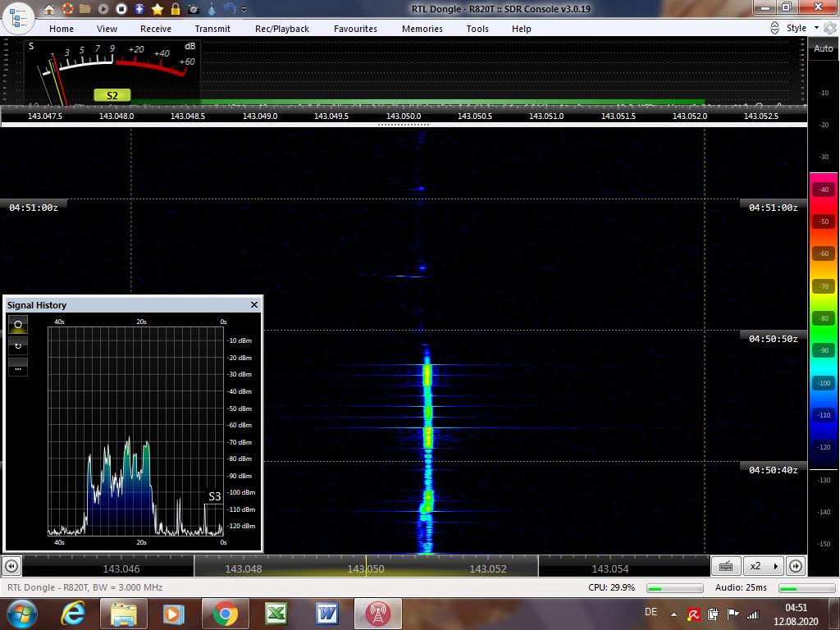Click the padlock lock icon
840x630 pixels.
click(176, 8)
